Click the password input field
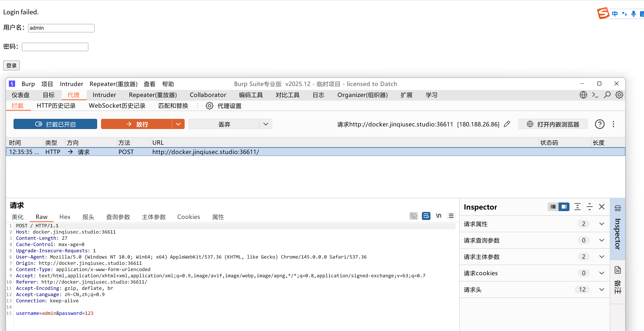The width and height of the screenshot is (644, 331). 55,47
